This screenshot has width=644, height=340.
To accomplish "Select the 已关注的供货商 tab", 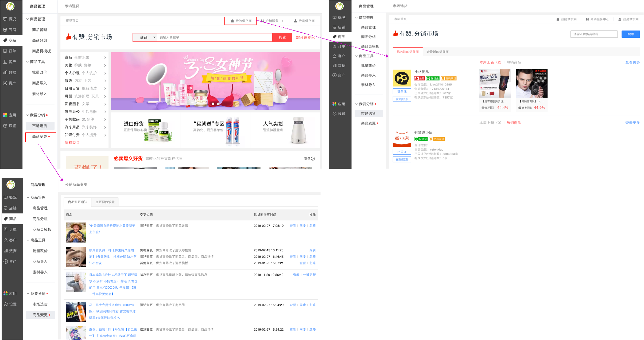I will 408,52.
